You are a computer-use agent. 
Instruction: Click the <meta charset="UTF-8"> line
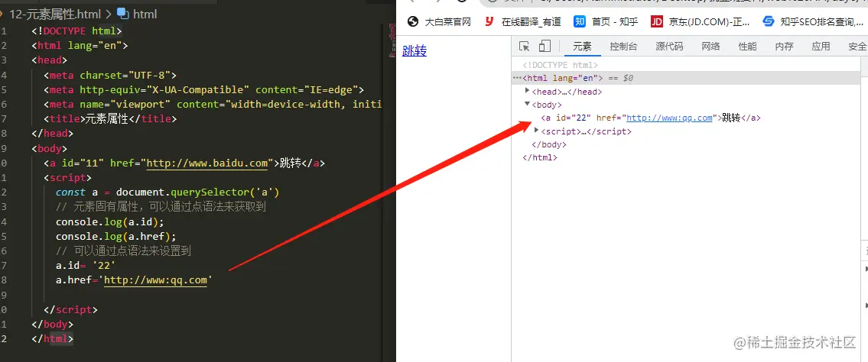click(110, 75)
